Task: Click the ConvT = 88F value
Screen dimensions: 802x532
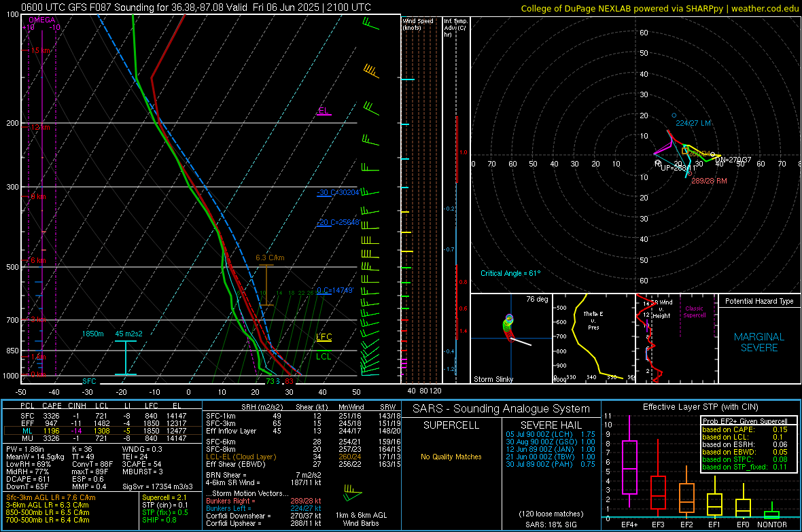Action: click(92, 465)
